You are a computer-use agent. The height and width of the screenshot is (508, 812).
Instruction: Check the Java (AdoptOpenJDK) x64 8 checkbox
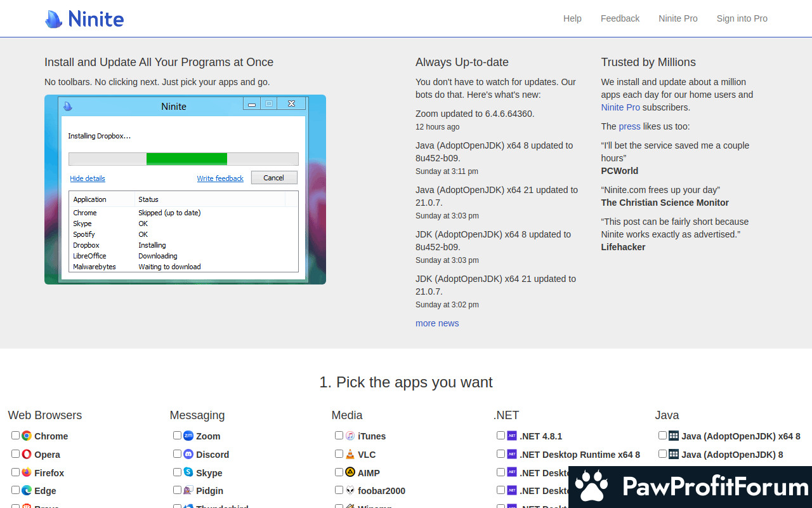[662, 436]
